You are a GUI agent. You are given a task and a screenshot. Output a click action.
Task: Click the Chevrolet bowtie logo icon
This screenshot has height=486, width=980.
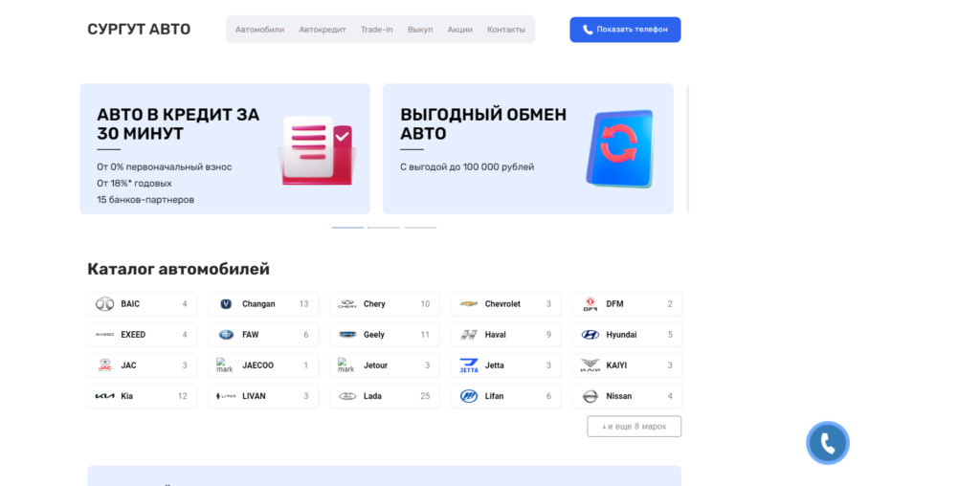[x=469, y=304]
